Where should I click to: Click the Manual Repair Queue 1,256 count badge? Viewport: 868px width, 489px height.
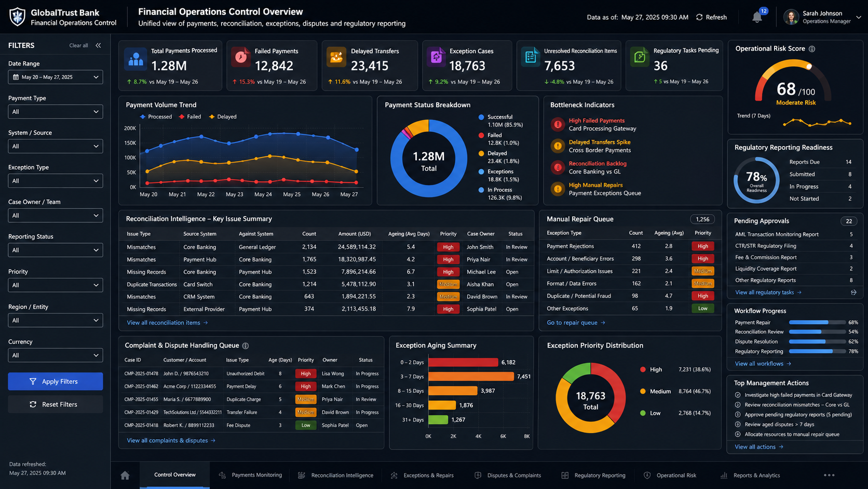tap(702, 219)
